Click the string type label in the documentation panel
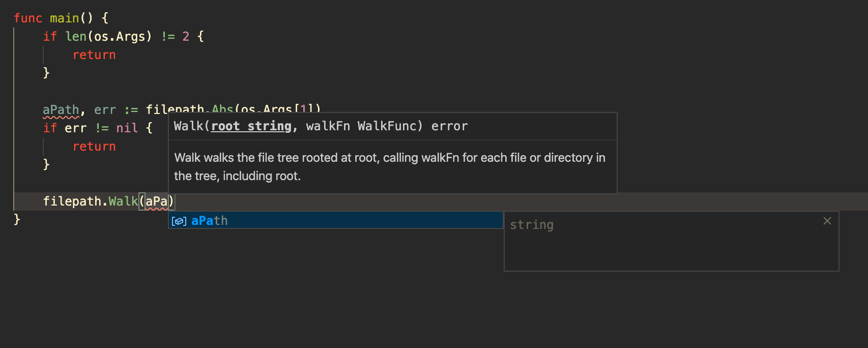 click(532, 224)
